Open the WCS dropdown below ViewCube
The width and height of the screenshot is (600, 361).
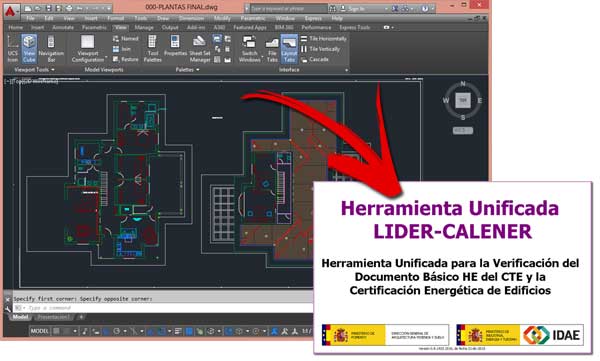pyautogui.click(x=463, y=131)
